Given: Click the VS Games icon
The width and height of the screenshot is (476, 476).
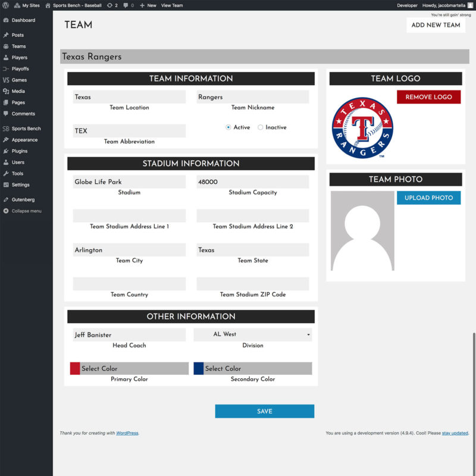Looking at the screenshot, I should click(x=6, y=80).
